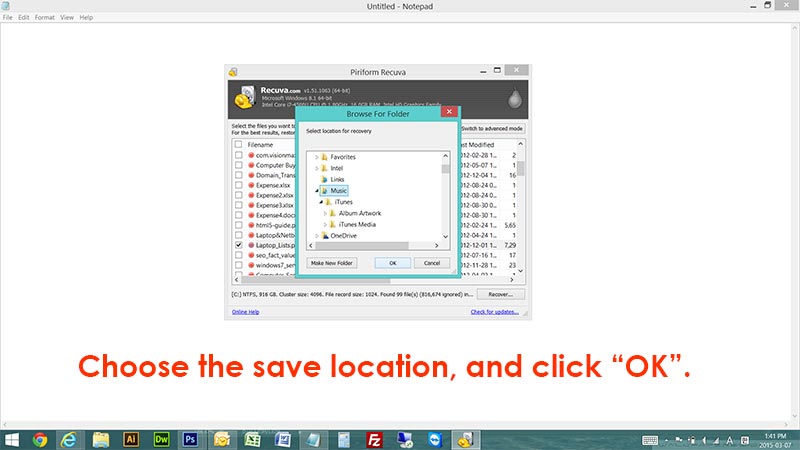Image resolution: width=800 pixels, height=450 pixels.
Task: Open the Online Help link
Action: click(245, 312)
